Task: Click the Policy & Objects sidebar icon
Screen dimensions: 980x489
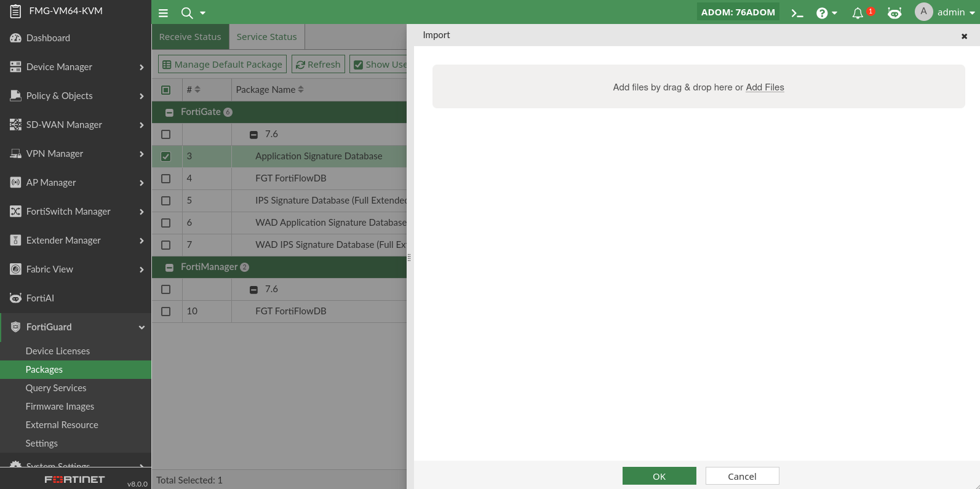Action: point(15,96)
